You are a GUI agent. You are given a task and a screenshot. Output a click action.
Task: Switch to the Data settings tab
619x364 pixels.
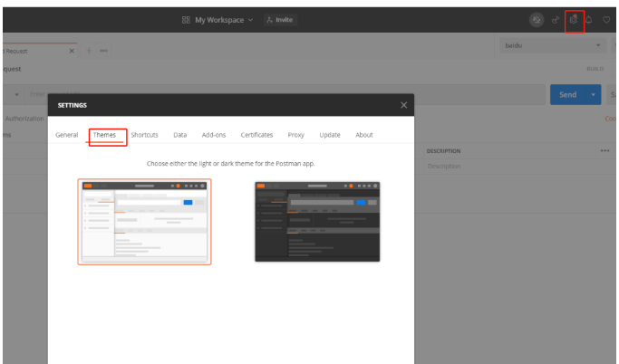(180, 135)
